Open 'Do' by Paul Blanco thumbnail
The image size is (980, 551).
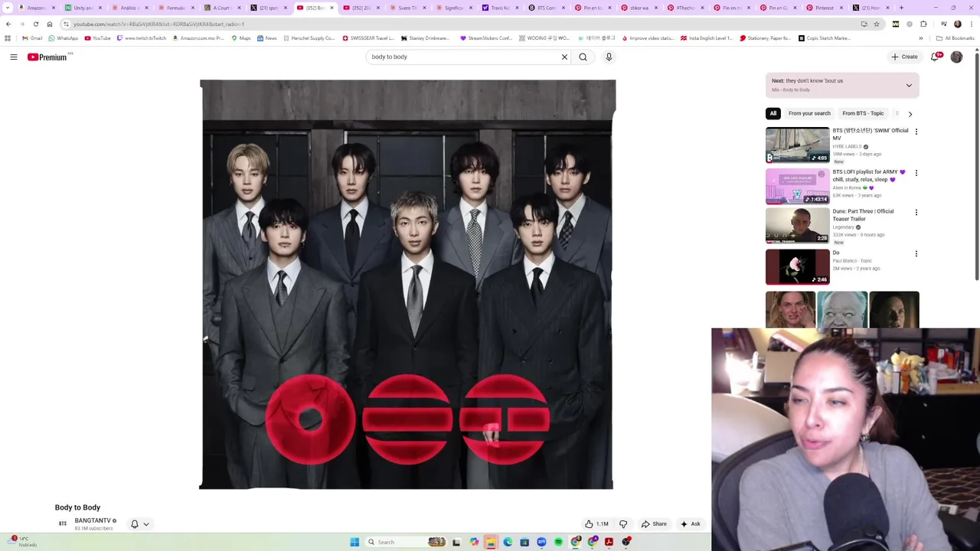pyautogui.click(x=798, y=266)
